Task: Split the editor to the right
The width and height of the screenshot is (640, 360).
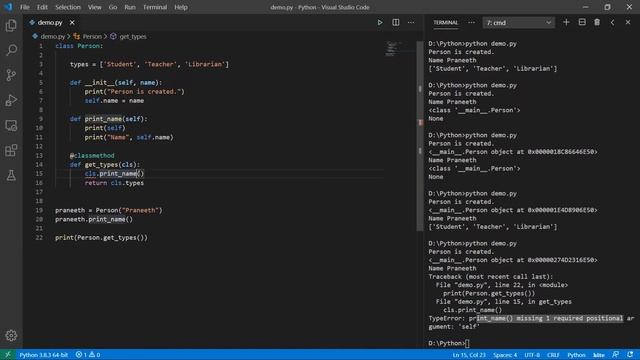Action: (396, 22)
